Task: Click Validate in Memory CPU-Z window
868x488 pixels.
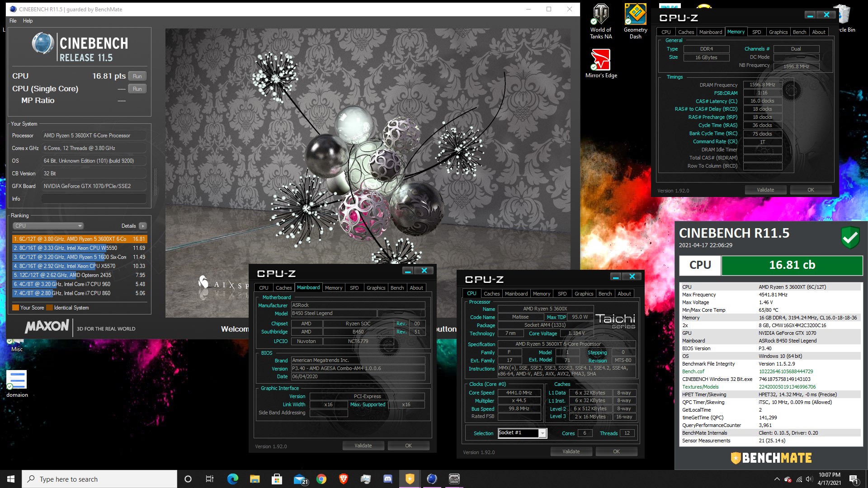Action: (765, 190)
